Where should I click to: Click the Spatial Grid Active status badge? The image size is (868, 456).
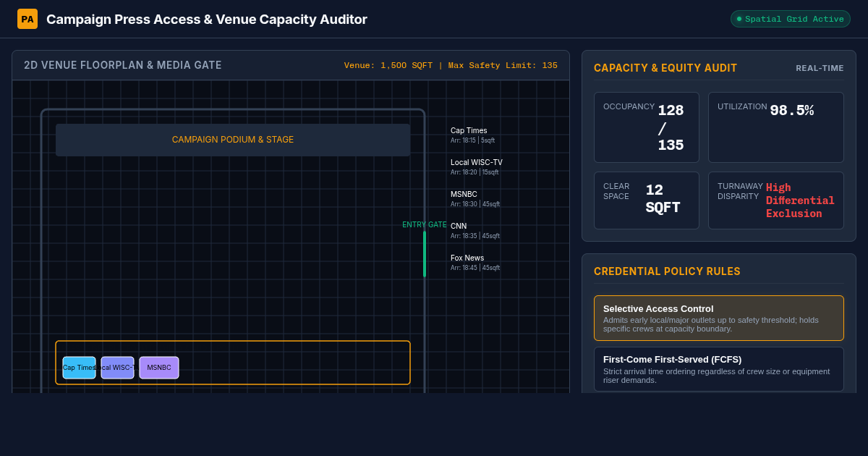tap(791, 19)
